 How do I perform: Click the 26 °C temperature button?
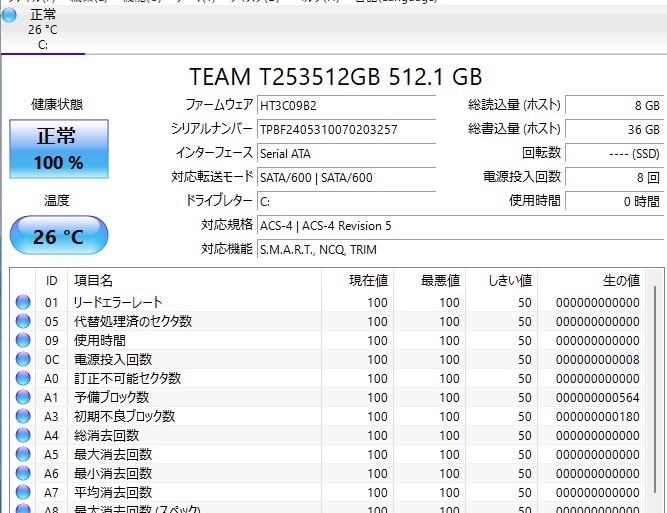(x=59, y=237)
